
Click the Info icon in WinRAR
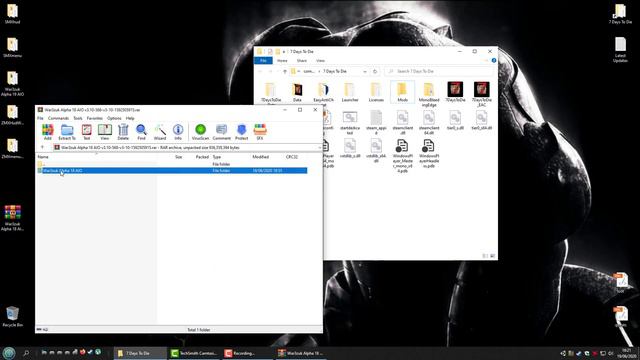(178, 132)
